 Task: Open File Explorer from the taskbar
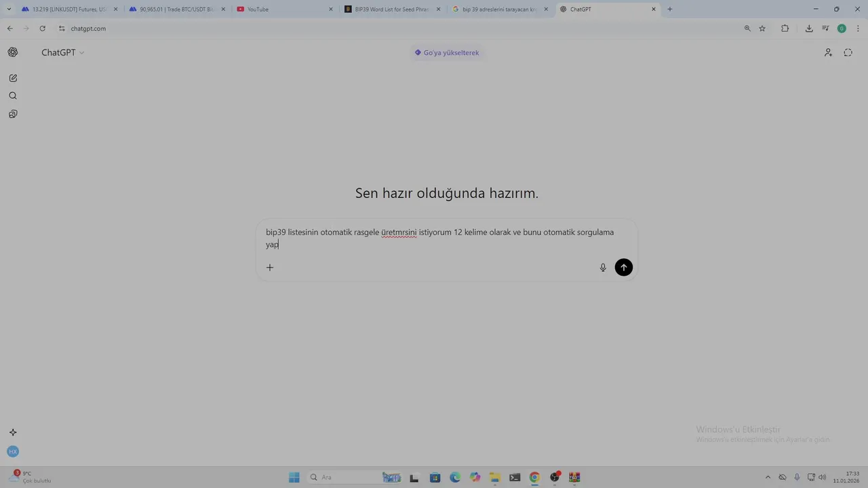pyautogui.click(x=495, y=477)
